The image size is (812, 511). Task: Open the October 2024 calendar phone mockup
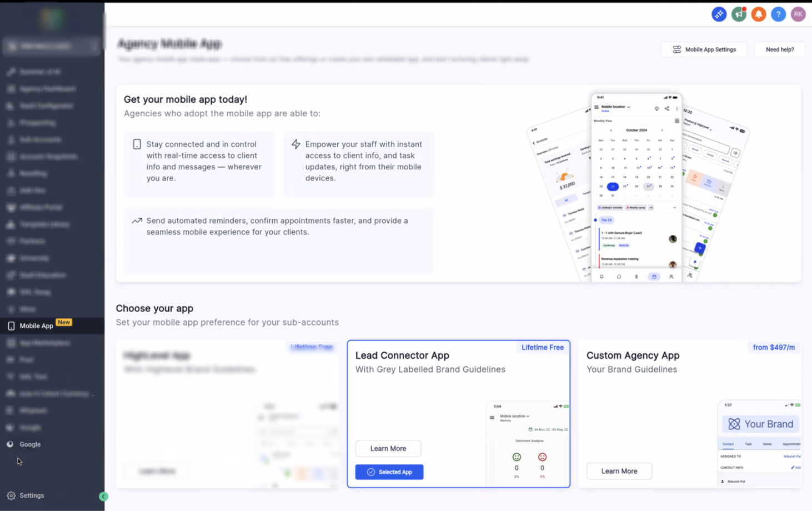click(636, 188)
